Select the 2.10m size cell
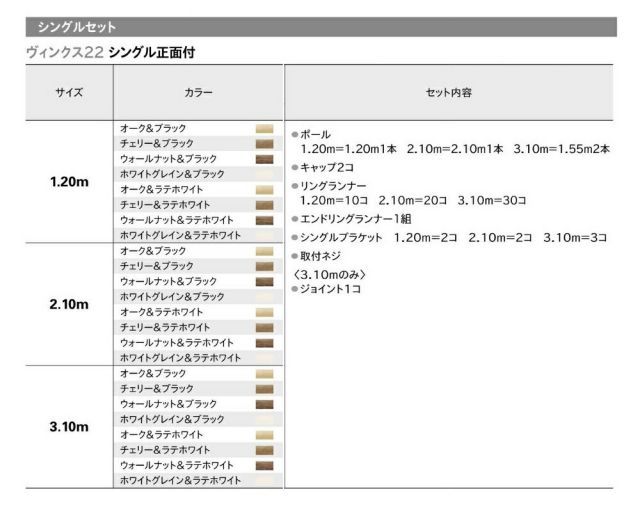640x512 pixels. click(x=68, y=304)
